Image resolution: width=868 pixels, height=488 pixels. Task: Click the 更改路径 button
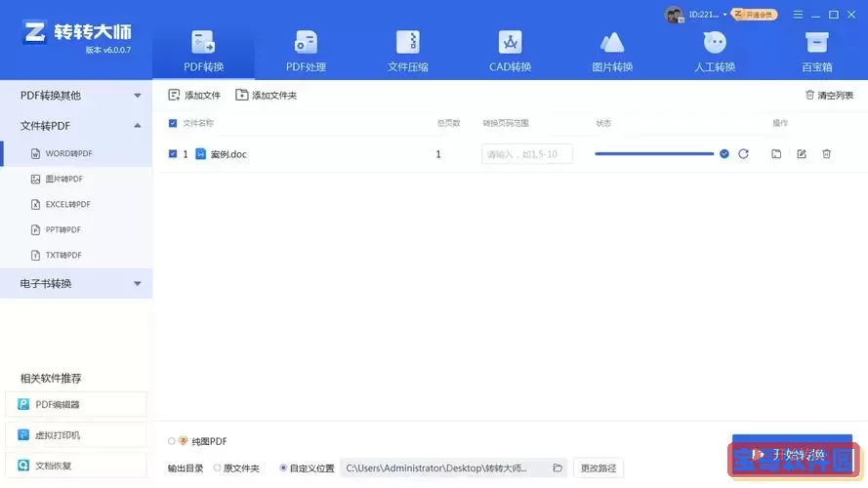598,468
